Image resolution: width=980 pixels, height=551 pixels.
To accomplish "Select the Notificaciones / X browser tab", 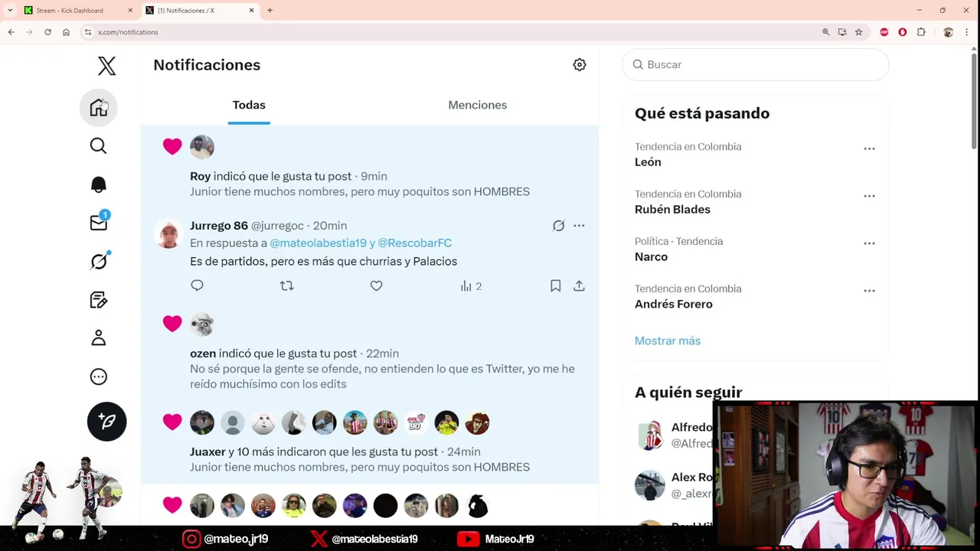I will click(199, 11).
